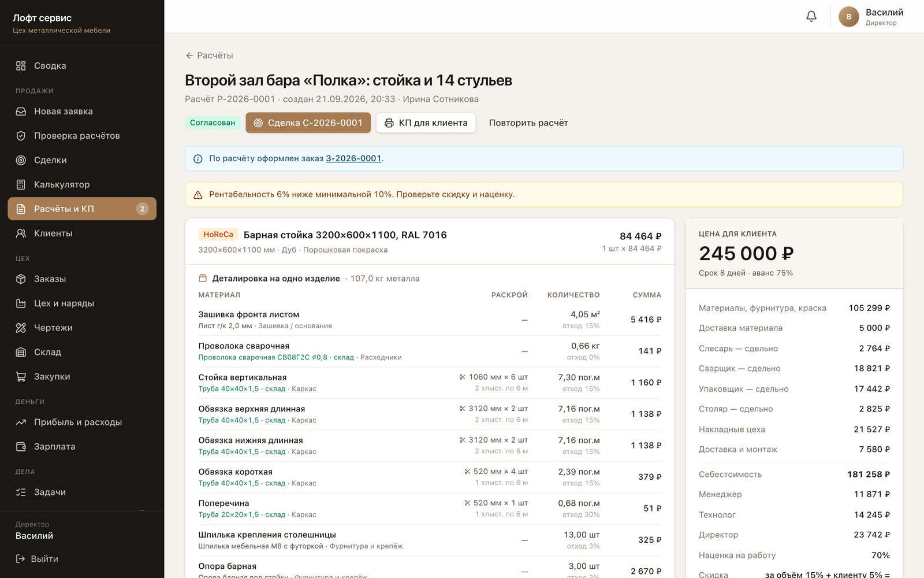This screenshot has width=924, height=578.
Task: Click the Чертежи drafting icon
Action: tap(21, 328)
